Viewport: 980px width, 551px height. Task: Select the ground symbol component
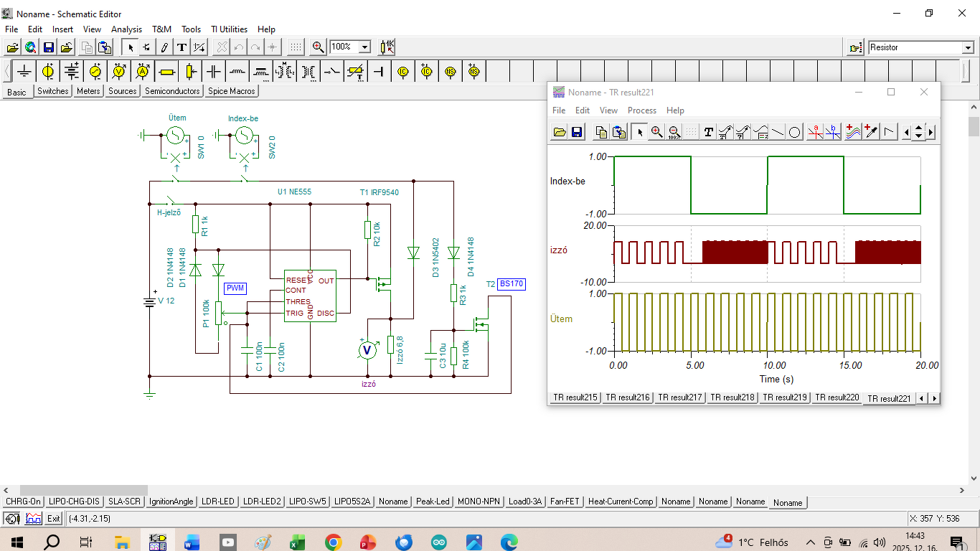pyautogui.click(x=24, y=72)
